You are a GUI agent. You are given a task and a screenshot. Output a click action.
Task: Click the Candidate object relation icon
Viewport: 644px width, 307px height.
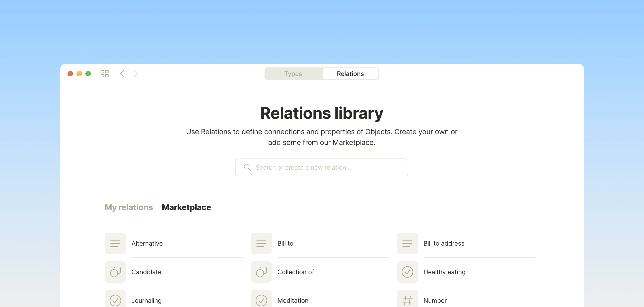115,272
